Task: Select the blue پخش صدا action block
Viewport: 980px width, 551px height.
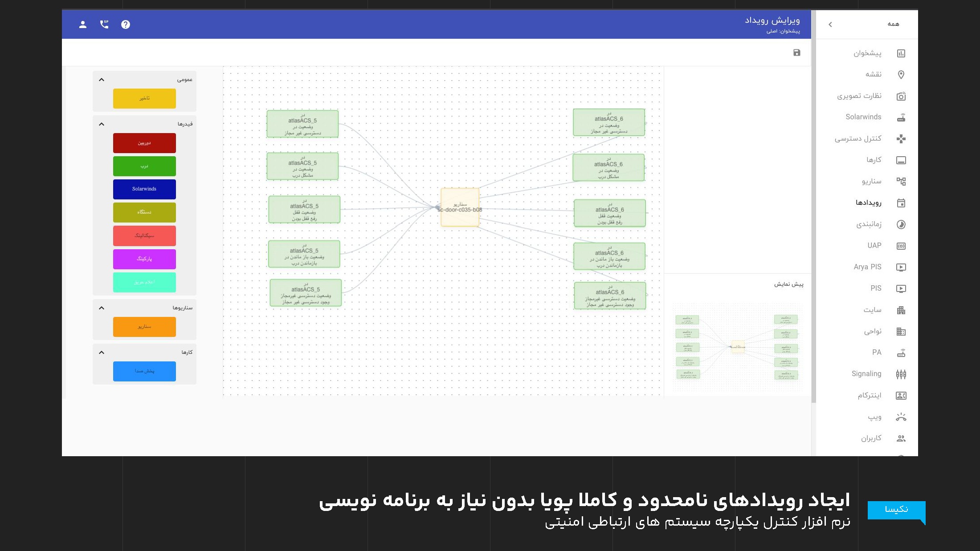Action: click(144, 371)
